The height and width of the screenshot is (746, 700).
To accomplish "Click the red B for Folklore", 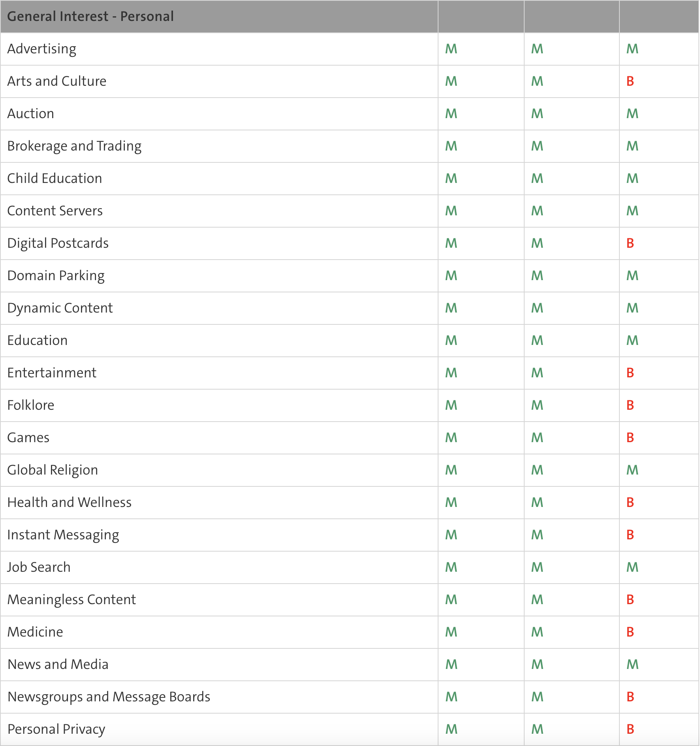I will pos(630,405).
